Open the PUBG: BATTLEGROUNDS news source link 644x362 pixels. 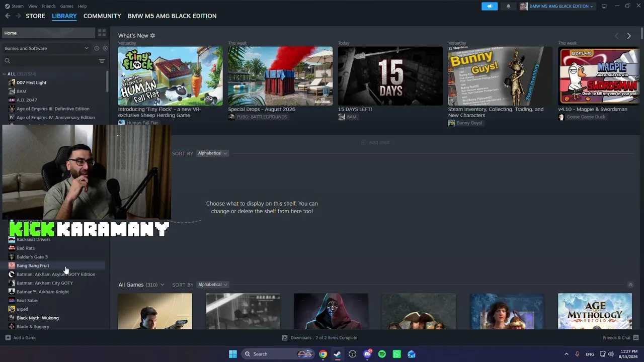262,117
